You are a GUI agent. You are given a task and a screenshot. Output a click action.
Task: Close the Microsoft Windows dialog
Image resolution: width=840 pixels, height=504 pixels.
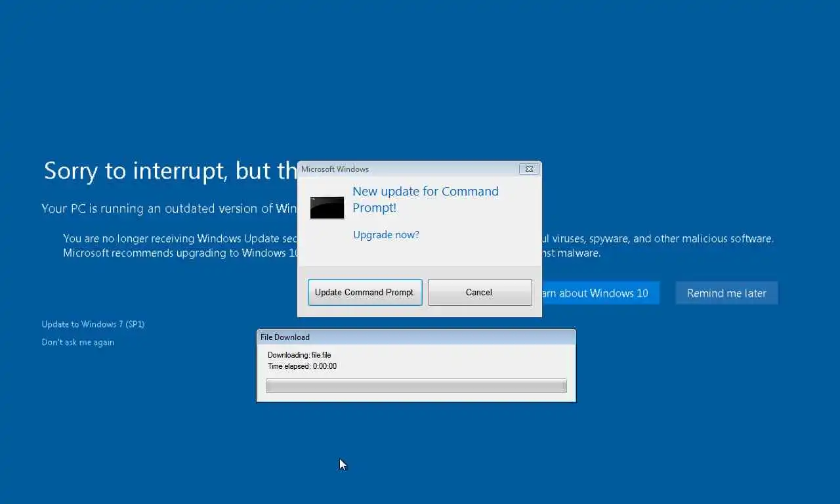pos(530,169)
